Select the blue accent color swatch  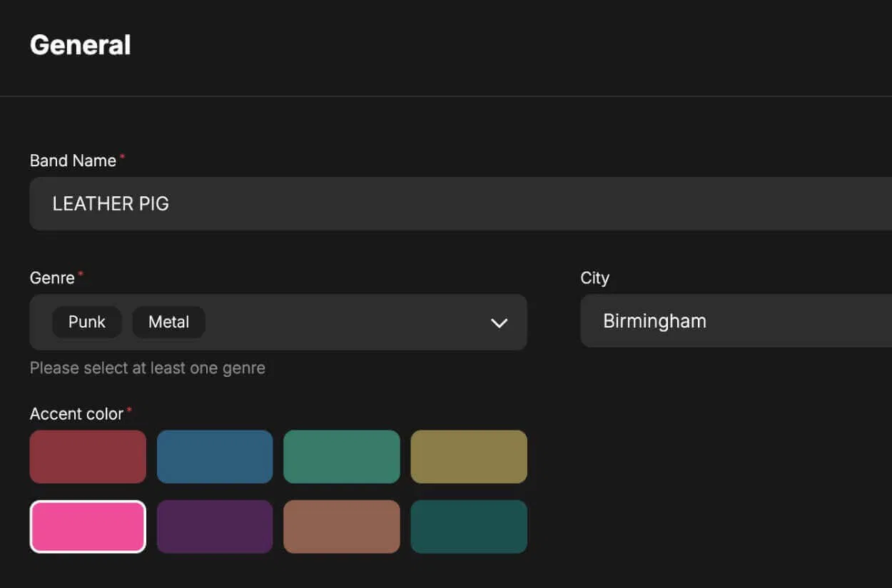click(215, 457)
